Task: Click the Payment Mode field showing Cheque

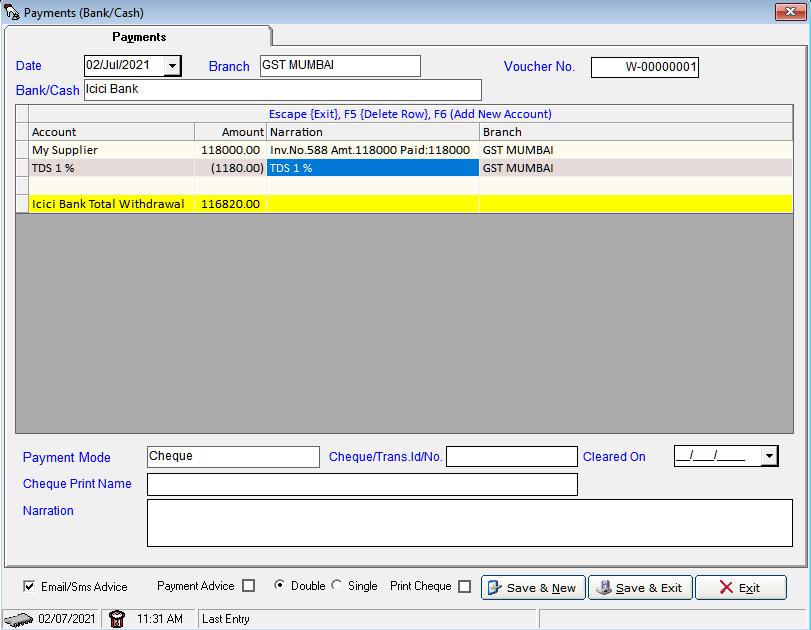Action: click(233, 457)
